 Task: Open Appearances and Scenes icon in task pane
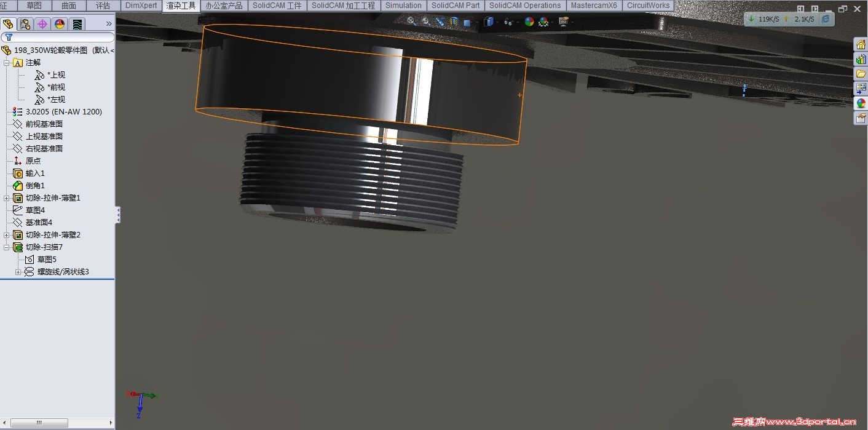click(x=861, y=103)
